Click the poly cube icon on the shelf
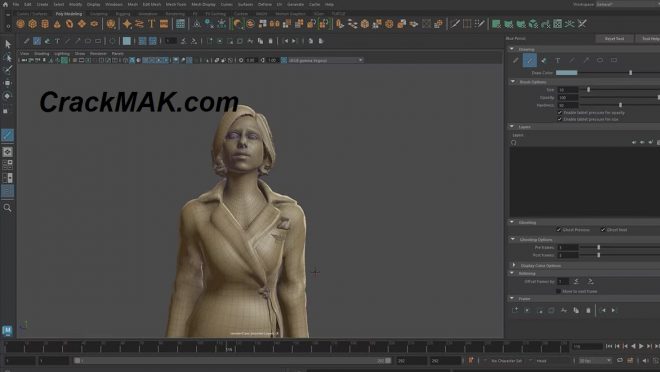 pos(32,24)
